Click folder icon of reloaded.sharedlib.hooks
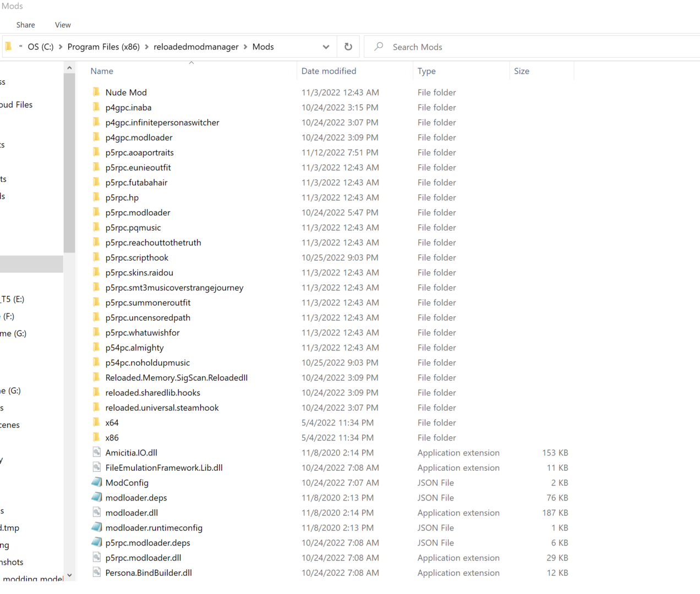700x594 pixels. 96,392
